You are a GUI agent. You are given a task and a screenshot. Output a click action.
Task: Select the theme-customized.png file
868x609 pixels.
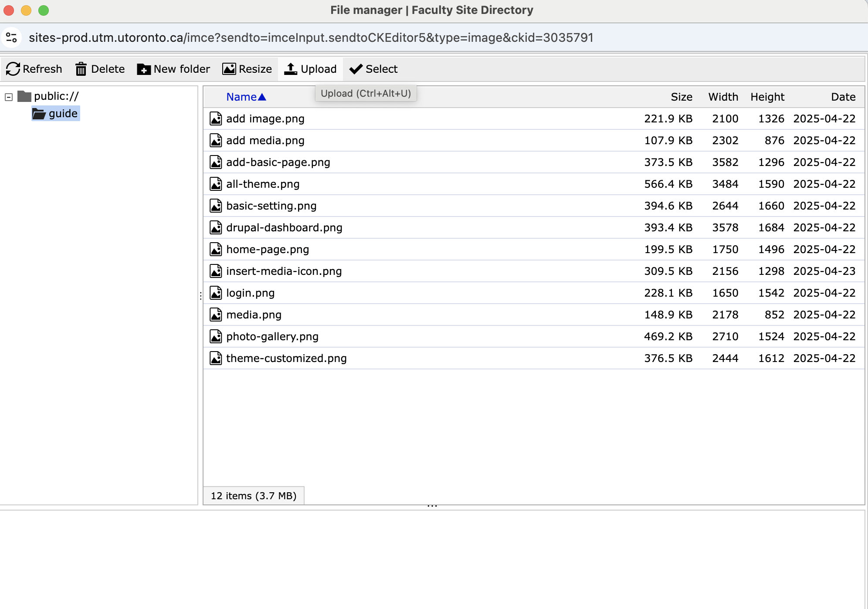click(286, 358)
